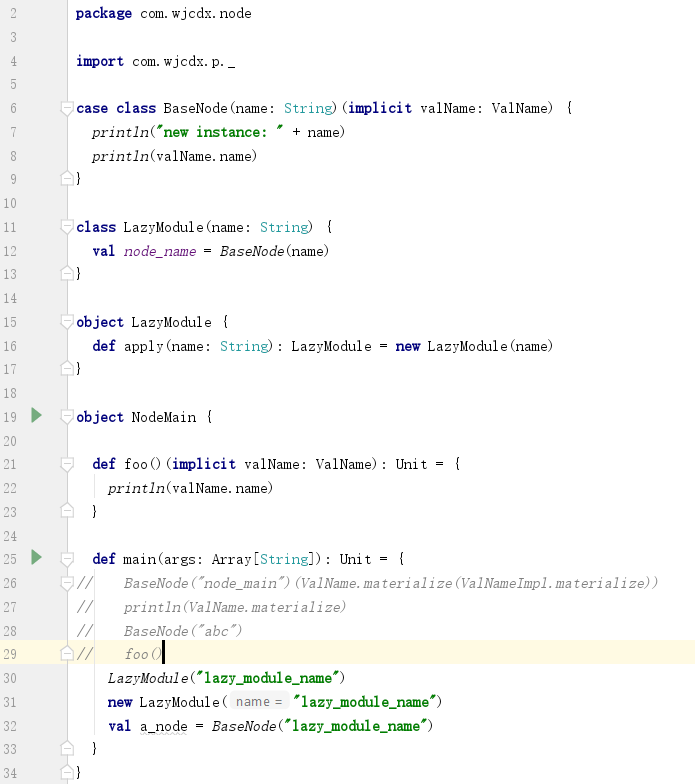This screenshot has width=695, height=784.
Task: Click fold end marker on line 34
Action: click(66, 772)
